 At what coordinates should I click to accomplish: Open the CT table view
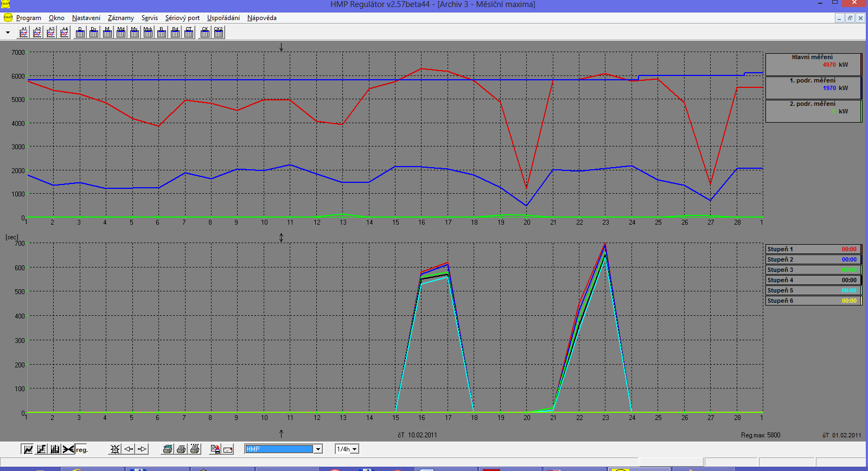[189, 33]
